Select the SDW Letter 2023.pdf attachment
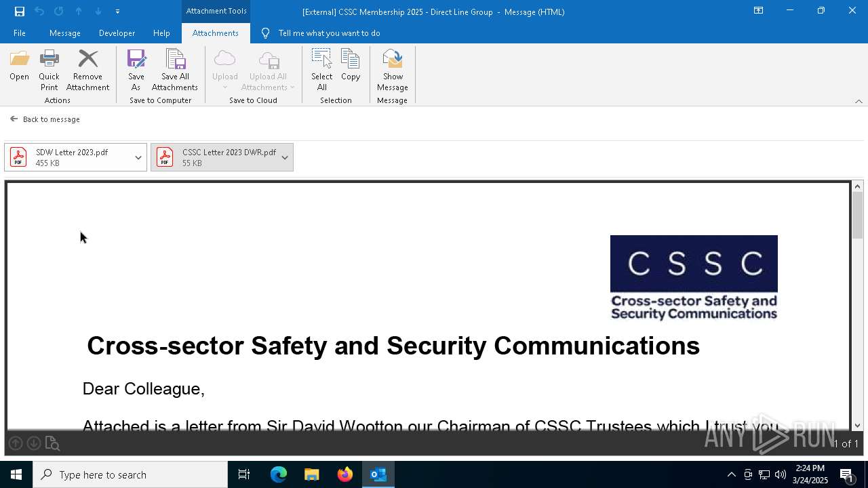 click(68, 157)
